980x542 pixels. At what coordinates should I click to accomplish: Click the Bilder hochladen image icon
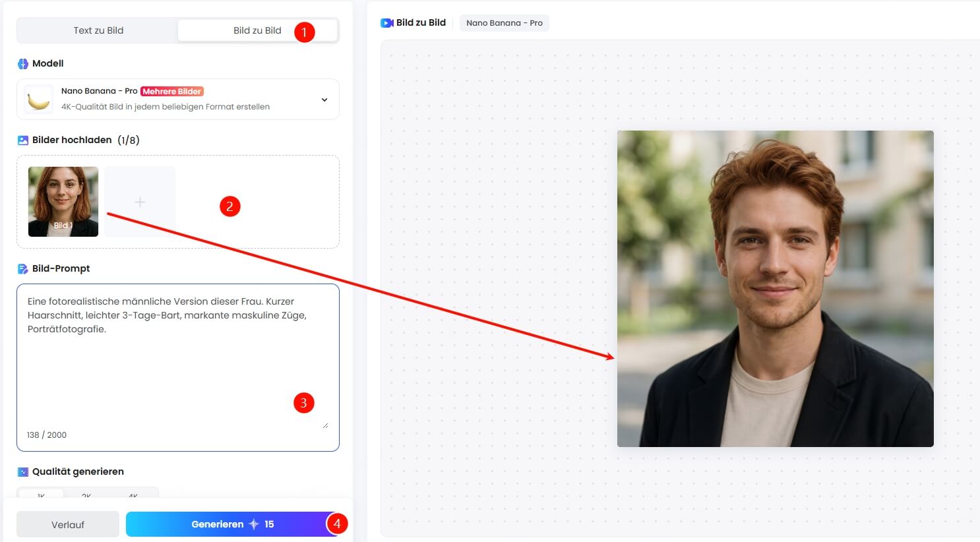point(22,139)
